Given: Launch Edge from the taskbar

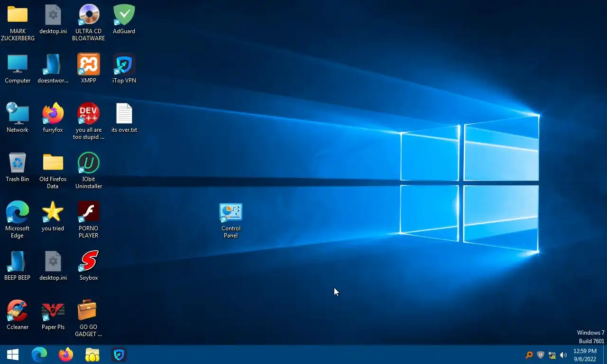Looking at the screenshot, I should (x=39, y=355).
